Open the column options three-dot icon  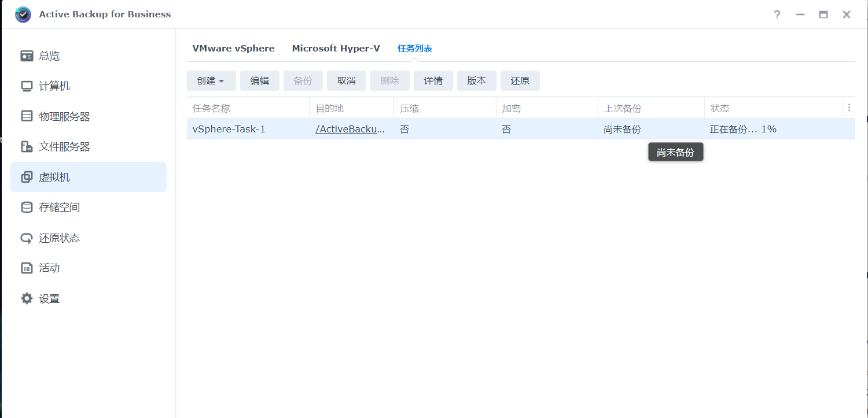[849, 108]
